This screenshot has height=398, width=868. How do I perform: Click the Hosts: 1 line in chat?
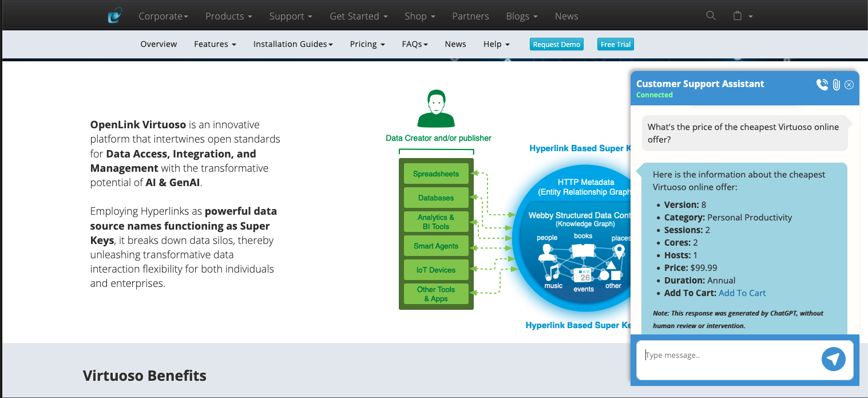[x=681, y=255]
